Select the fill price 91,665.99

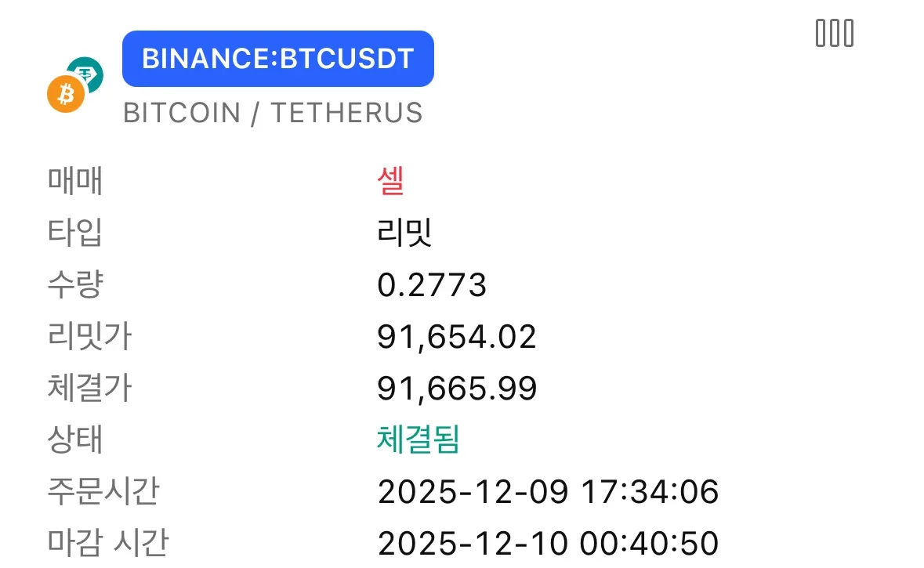point(457,389)
